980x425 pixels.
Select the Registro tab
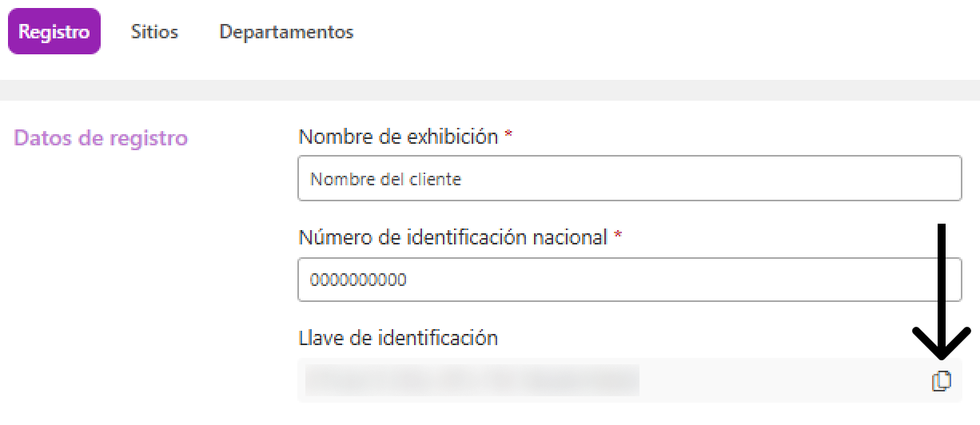click(54, 32)
